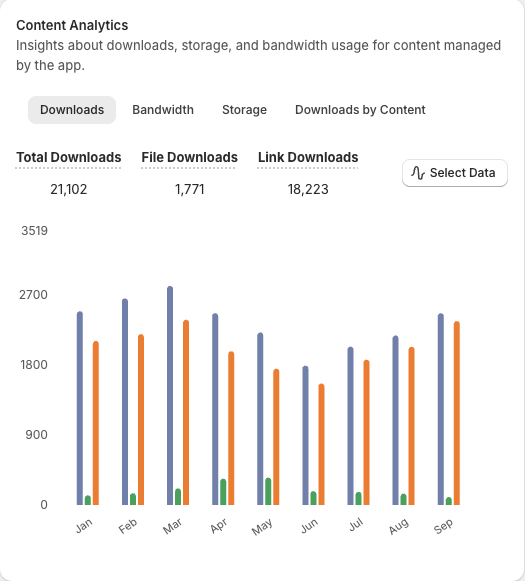Click the Feb axis label
This screenshot has width=525, height=581.
click(128, 526)
